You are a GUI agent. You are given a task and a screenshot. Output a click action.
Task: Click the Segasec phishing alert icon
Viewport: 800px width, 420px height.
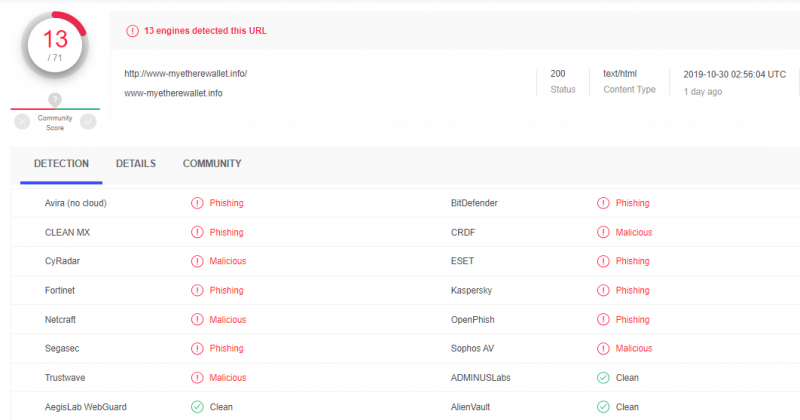point(197,349)
